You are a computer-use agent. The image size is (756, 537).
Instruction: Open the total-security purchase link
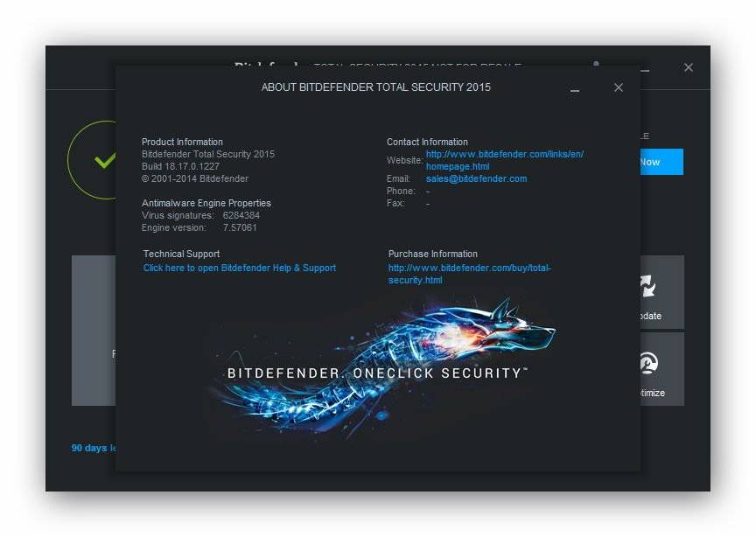pyautogui.click(x=470, y=274)
